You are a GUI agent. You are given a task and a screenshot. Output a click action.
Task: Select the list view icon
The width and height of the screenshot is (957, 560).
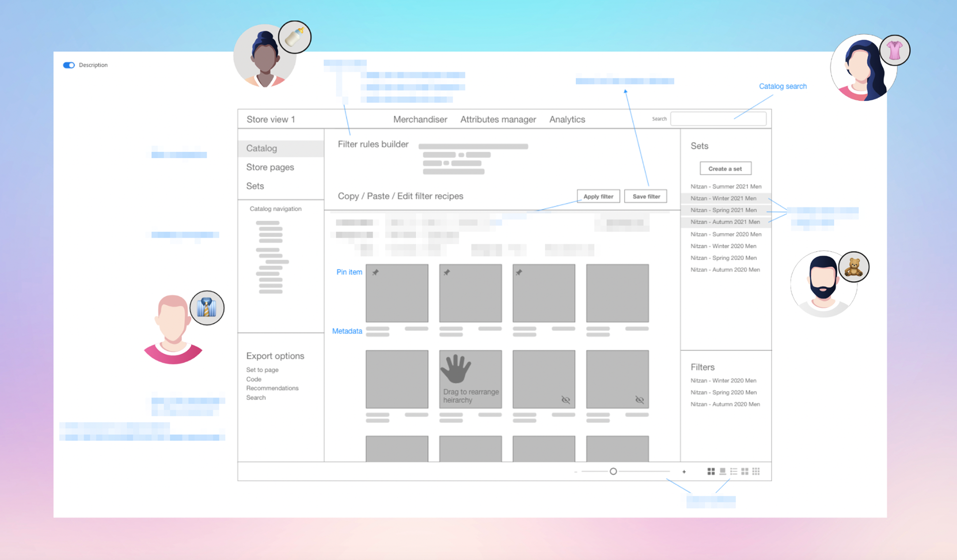point(734,471)
